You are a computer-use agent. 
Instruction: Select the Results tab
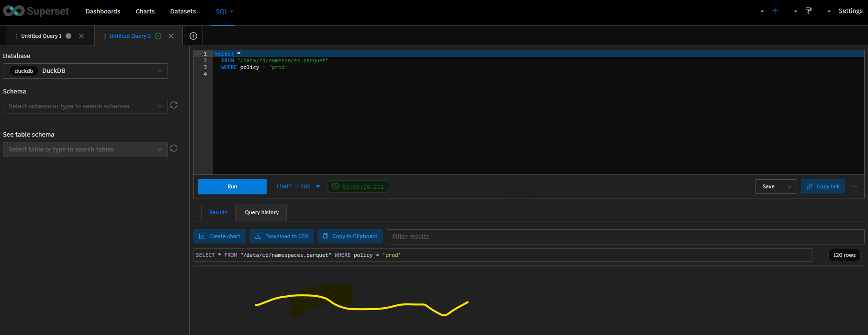218,212
